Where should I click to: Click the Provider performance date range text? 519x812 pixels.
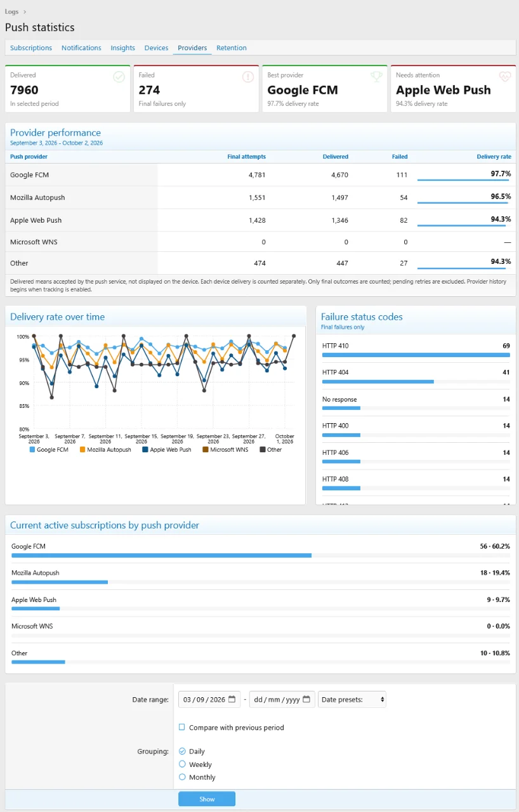(x=56, y=143)
